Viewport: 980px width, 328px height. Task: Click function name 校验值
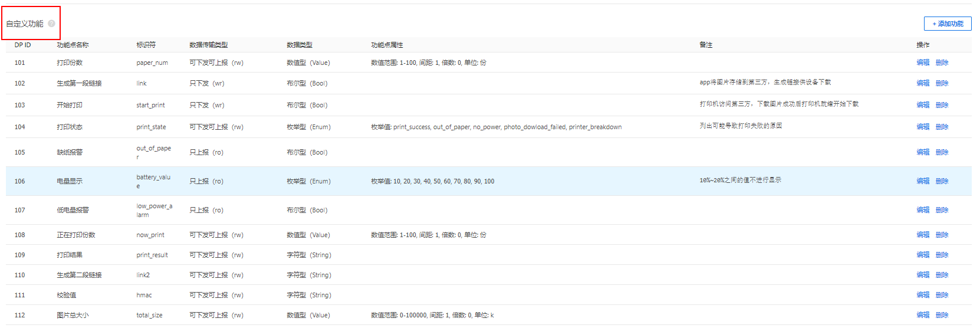pyautogui.click(x=66, y=295)
